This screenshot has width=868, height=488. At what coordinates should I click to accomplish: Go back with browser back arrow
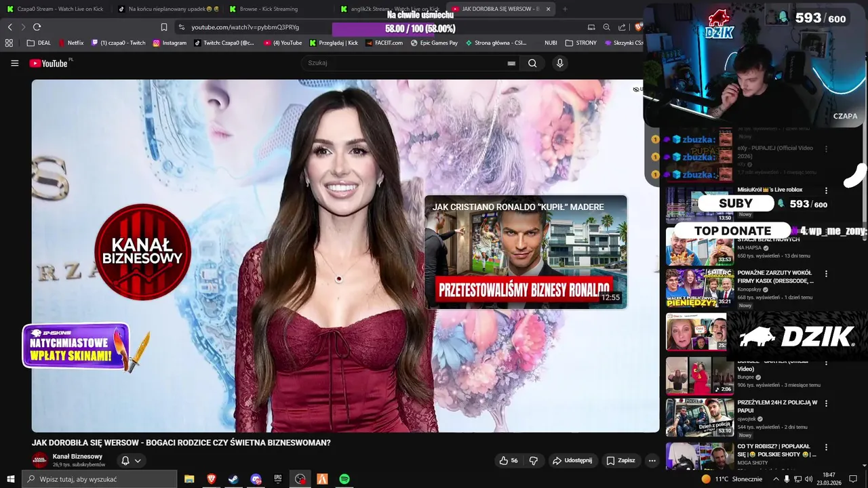[9, 27]
